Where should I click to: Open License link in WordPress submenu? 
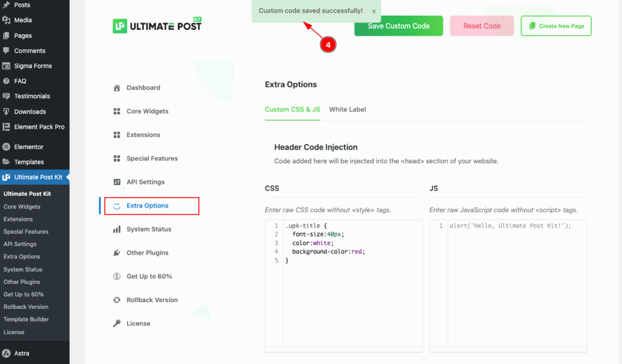point(14,332)
